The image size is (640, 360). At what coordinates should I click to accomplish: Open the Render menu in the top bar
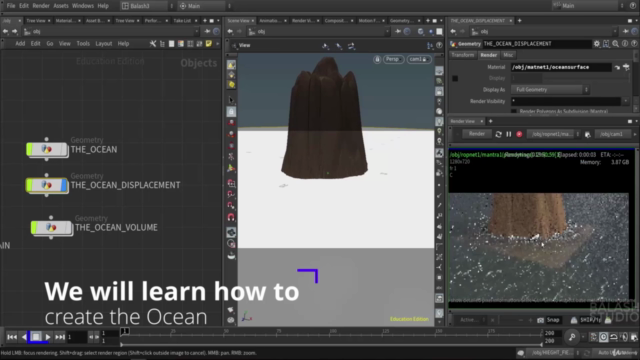tap(41, 6)
